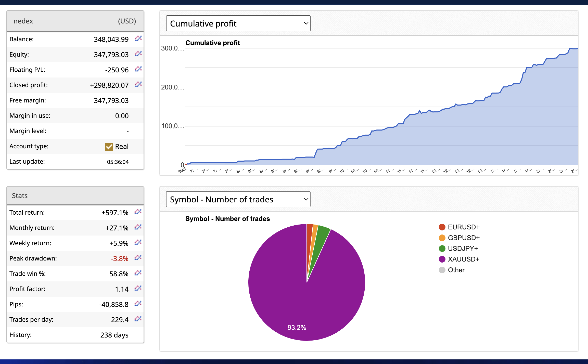The height and width of the screenshot is (364, 588).
Task: Click the Monthly return chart icon
Action: (138, 227)
